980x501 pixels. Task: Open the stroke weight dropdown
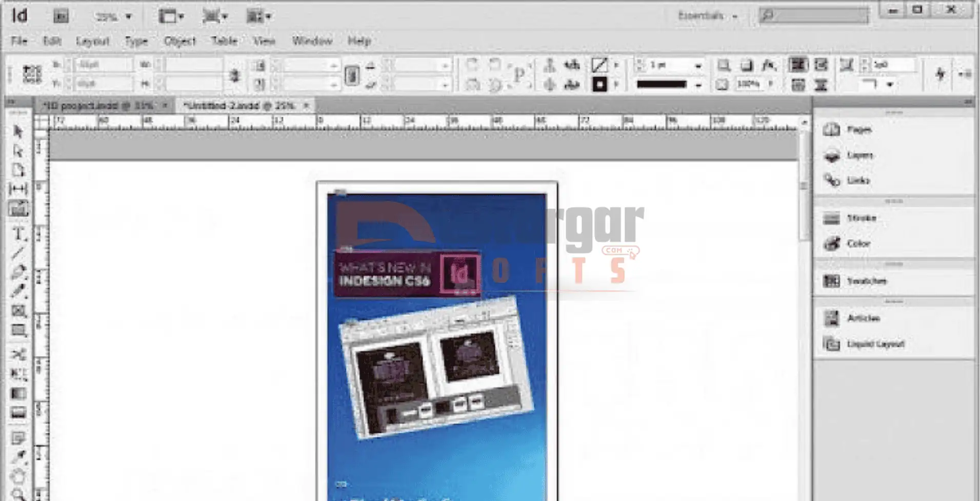698,66
